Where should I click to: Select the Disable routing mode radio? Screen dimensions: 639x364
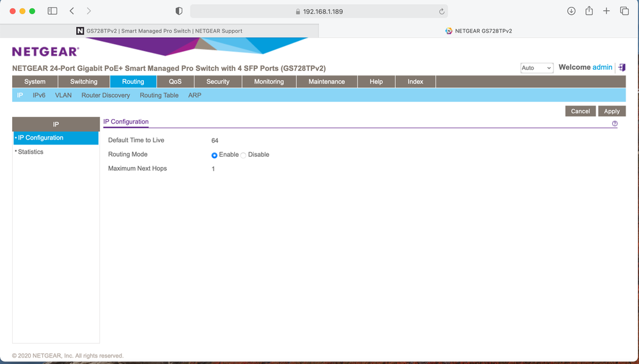pos(243,155)
